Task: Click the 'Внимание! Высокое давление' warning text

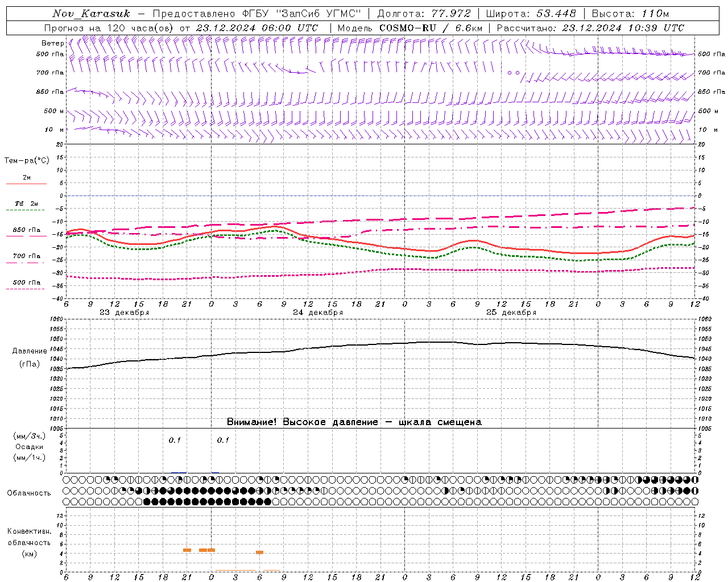Action: (302, 422)
